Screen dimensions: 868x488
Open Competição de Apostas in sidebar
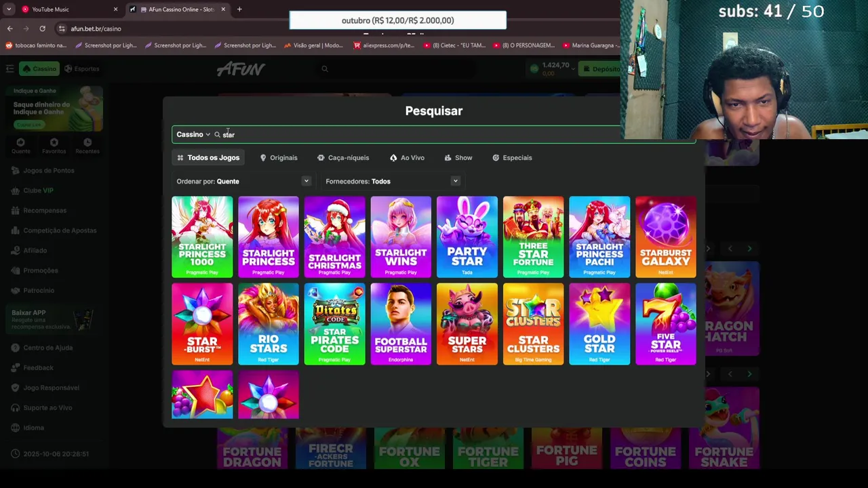[54, 230]
